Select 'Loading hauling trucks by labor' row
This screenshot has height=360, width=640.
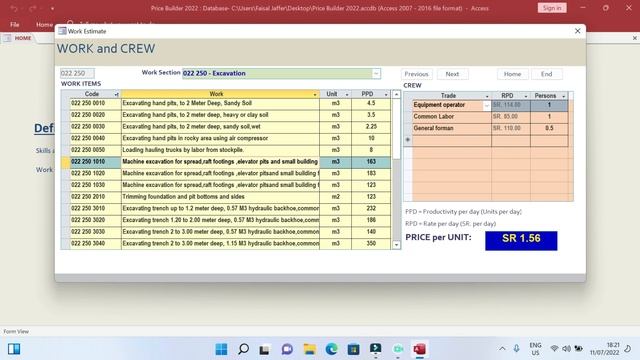pyautogui.click(x=220, y=150)
